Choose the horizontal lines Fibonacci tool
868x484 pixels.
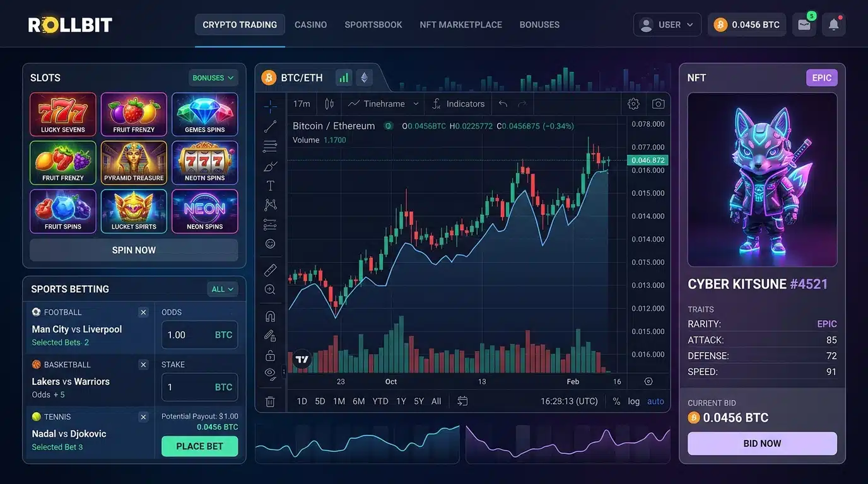pyautogui.click(x=270, y=147)
